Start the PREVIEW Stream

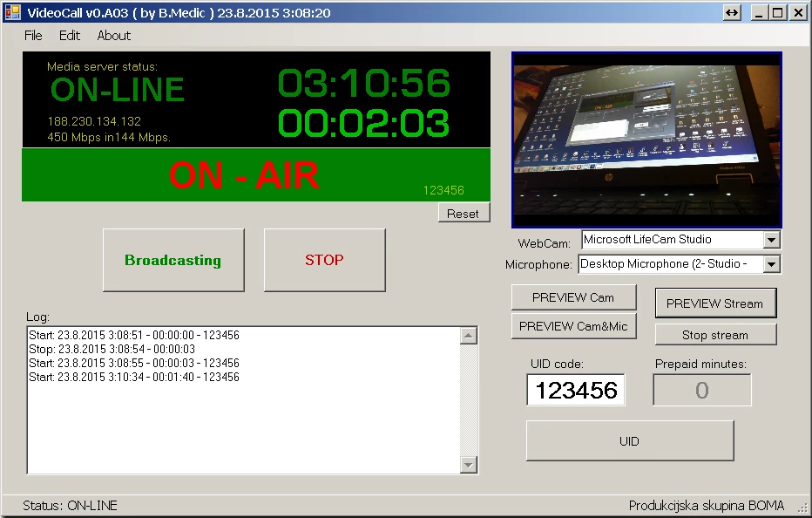click(714, 303)
